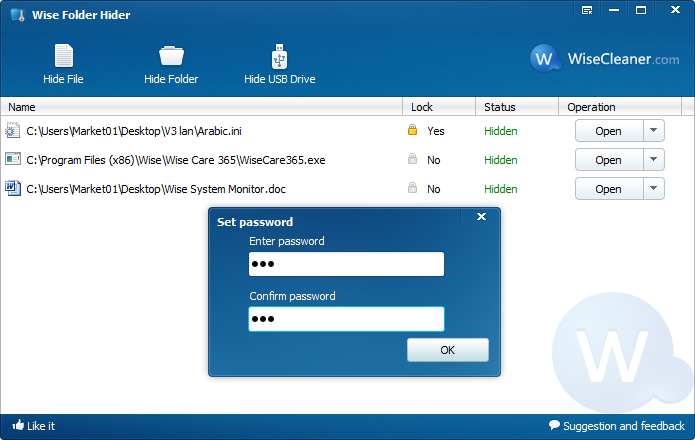
Task: Open the WiseCare365.exe hidden file
Action: coord(609,160)
